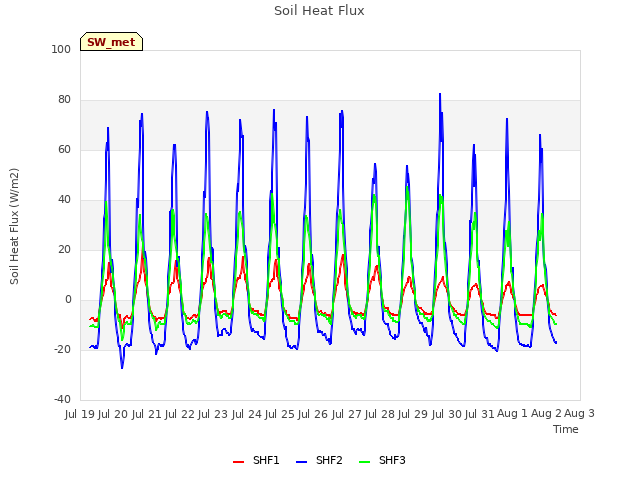Viewport: 640px width, 480px height.
Task: Toggle SHF1 series in the legend
Action: tap(256, 460)
